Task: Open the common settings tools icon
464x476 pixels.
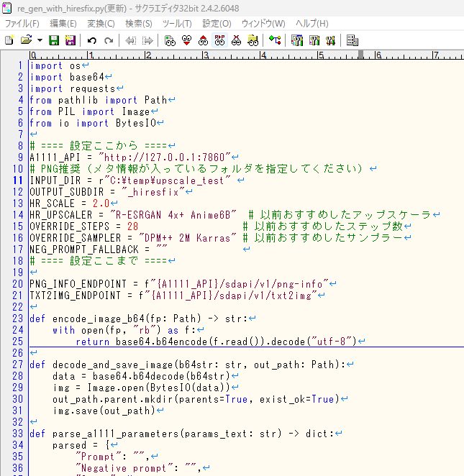Action: coord(330,40)
